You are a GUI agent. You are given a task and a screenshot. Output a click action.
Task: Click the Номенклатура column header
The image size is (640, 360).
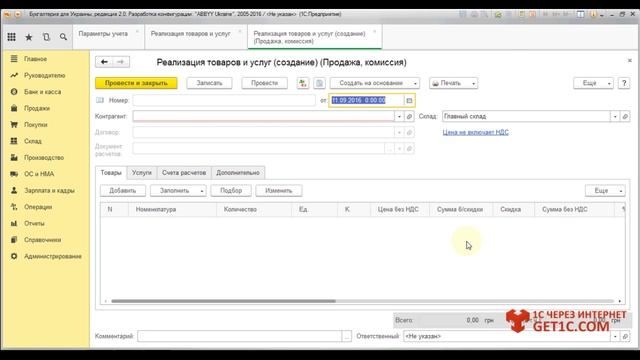(x=173, y=209)
